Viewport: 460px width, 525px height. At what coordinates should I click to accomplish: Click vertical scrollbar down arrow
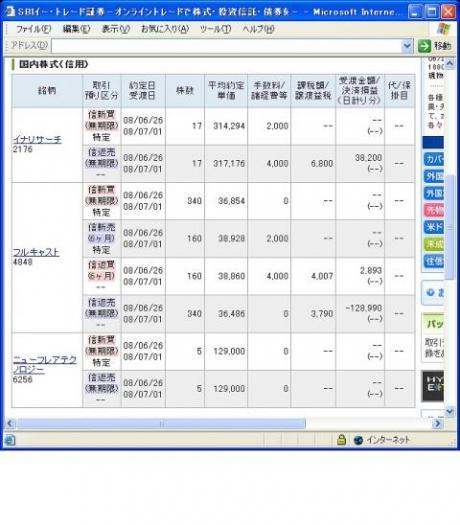pyautogui.click(x=450, y=411)
